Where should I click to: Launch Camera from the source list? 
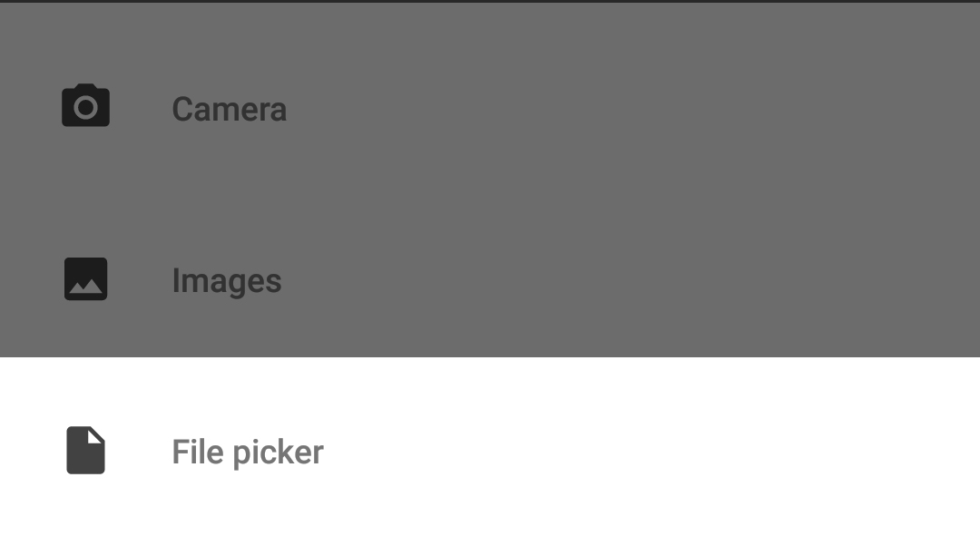[x=490, y=107]
